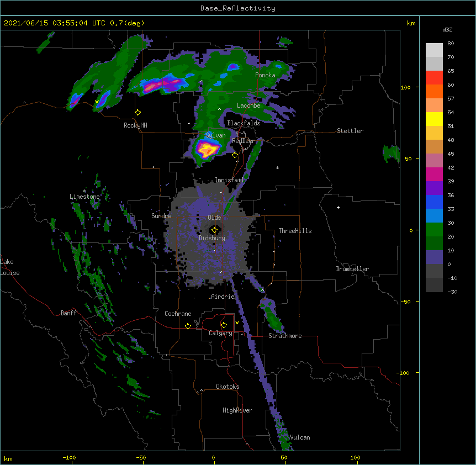Click the Stettler city label
The width and height of the screenshot is (476, 465).
(350, 131)
